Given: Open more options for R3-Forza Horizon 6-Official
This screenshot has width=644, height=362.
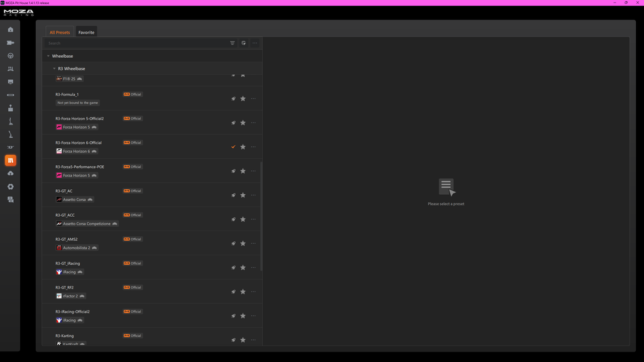Looking at the screenshot, I should click(x=253, y=147).
